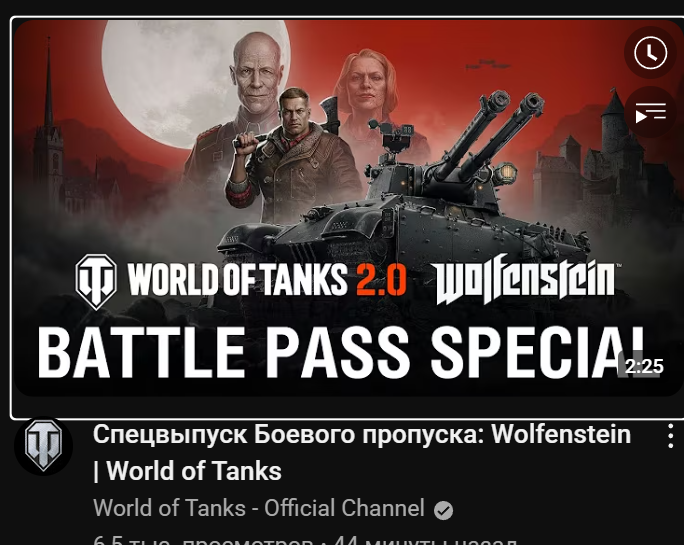
Task: Open the three-dot more actions menu
Action: tap(670, 435)
